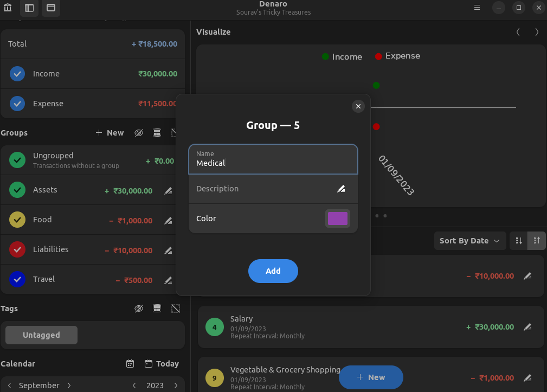Image resolution: width=547 pixels, height=392 pixels.
Task: Edit the group Description using pencil icon
Action: pyautogui.click(x=341, y=189)
